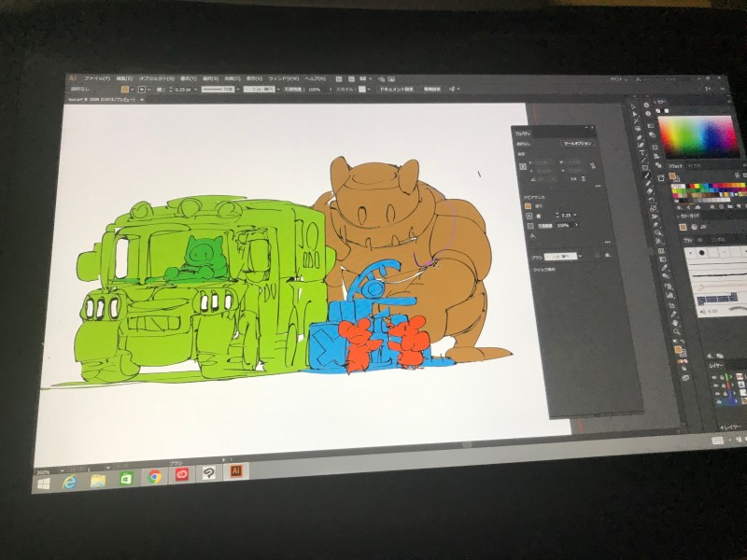The image size is (747, 560).
Task: Open Clip Studio from the taskbar
Action: [208, 472]
